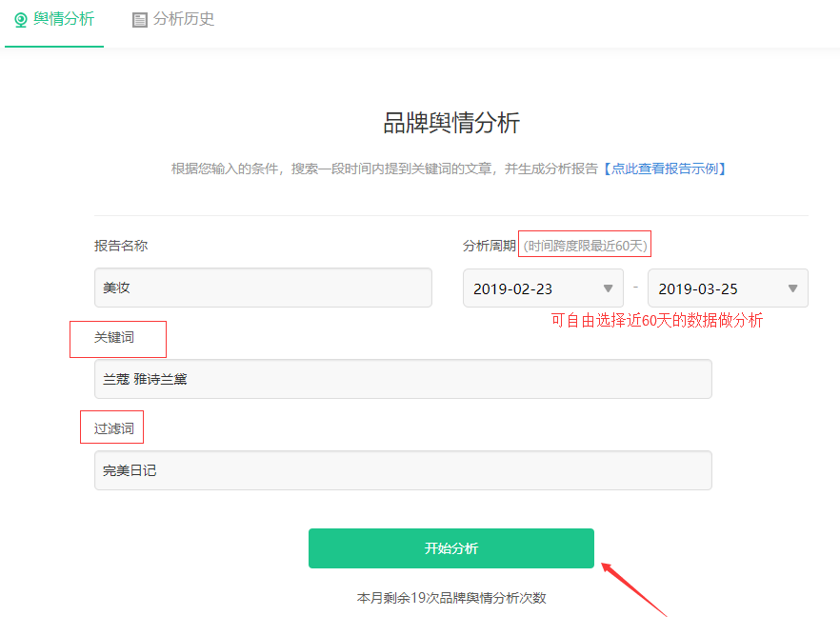Click the green 舆情分析 tab icon
The image size is (840, 636).
tap(20, 20)
